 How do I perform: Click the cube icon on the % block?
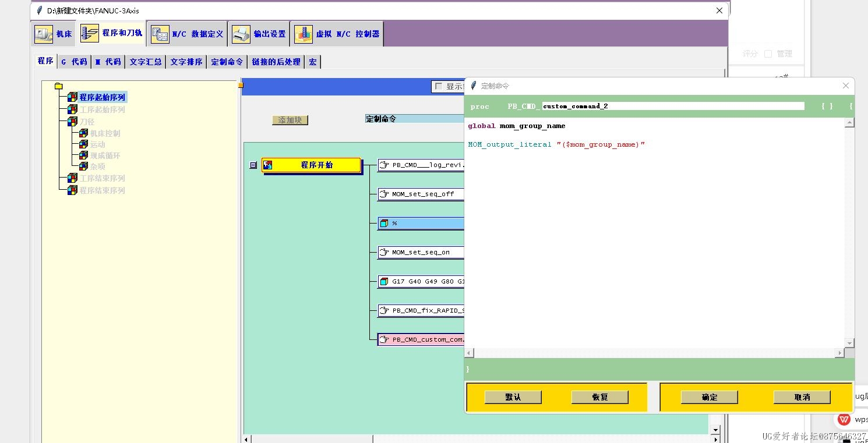pyautogui.click(x=384, y=223)
